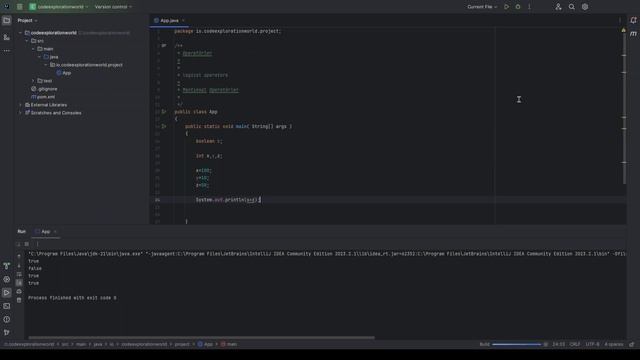Collapse io.codeexplorationworld.project package
The height and width of the screenshot is (360, 640).
[x=46, y=65]
